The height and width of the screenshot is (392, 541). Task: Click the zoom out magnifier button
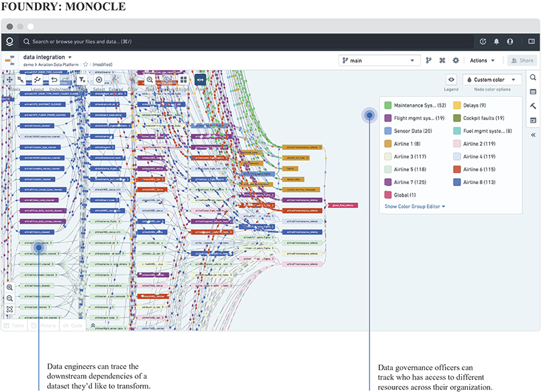click(x=10, y=298)
